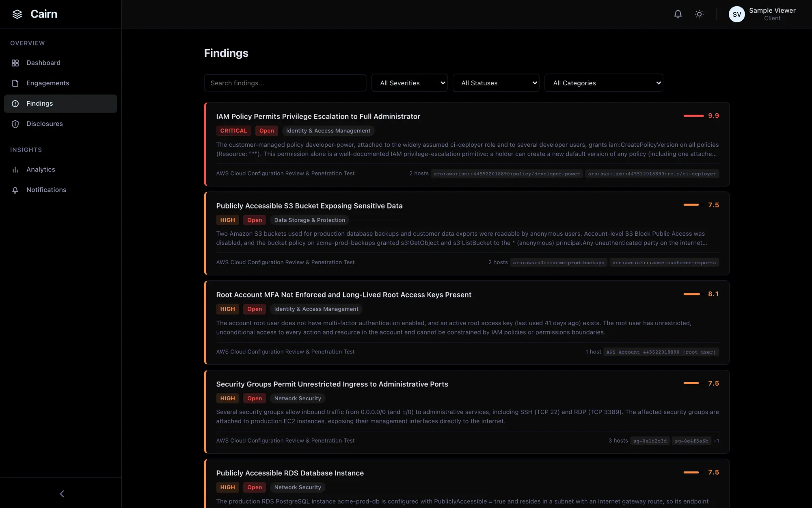
Task: Click the HIGH badge on S3 Bucket finding
Action: [x=227, y=220]
